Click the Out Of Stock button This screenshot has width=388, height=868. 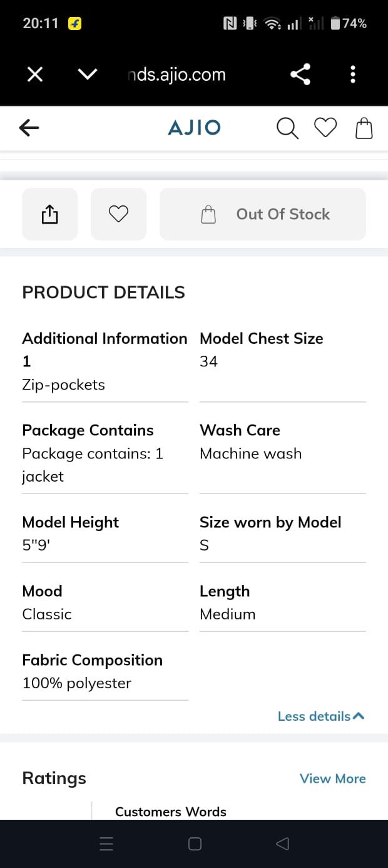tap(263, 214)
